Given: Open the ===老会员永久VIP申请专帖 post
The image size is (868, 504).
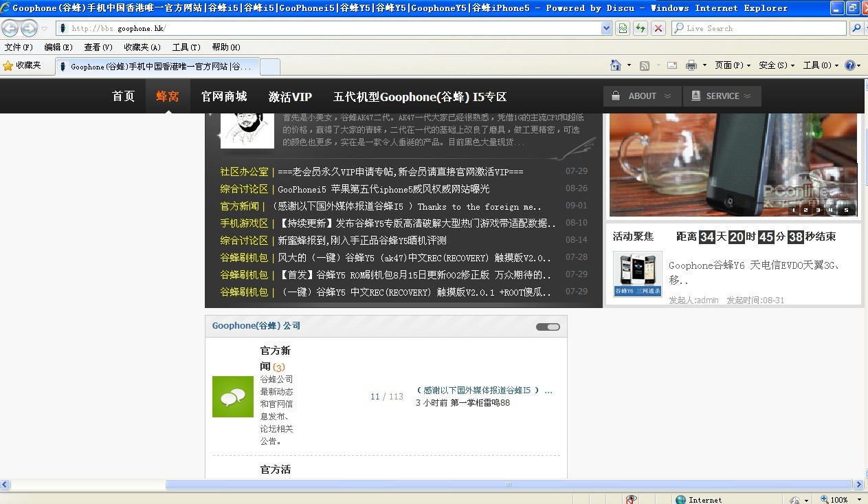Looking at the screenshot, I should pos(401,172).
